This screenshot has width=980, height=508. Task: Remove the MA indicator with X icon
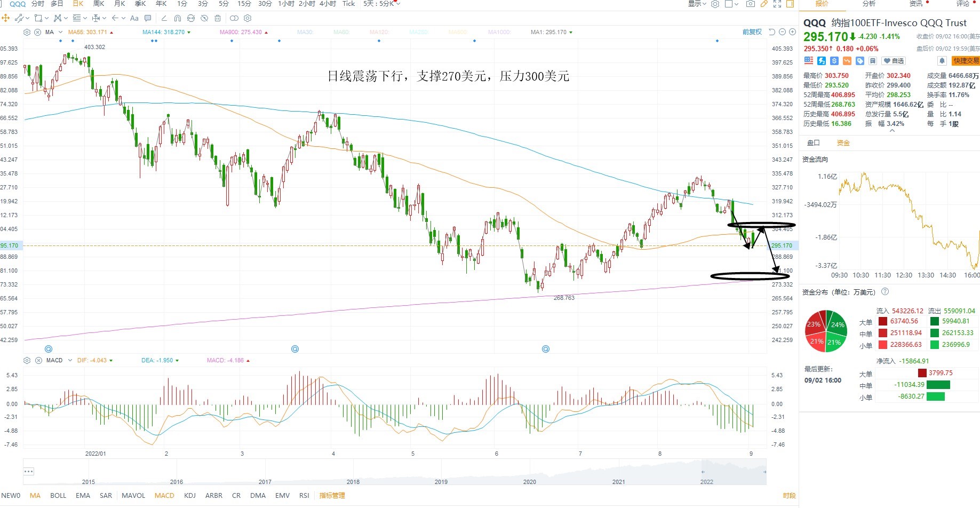pos(38,32)
